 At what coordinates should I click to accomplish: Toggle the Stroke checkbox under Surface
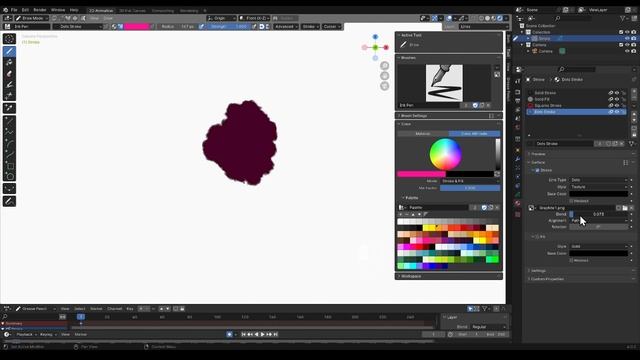tap(537, 170)
